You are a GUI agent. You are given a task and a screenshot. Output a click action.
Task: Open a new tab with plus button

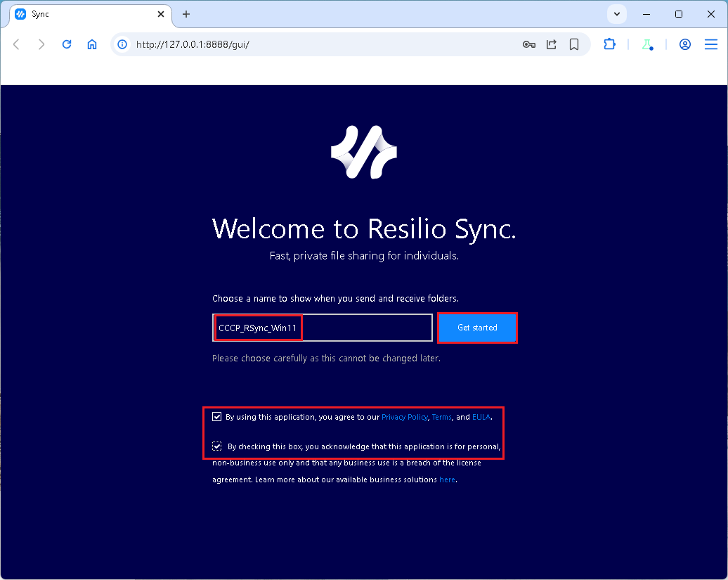pyautogui.click(x=186, y=14)
